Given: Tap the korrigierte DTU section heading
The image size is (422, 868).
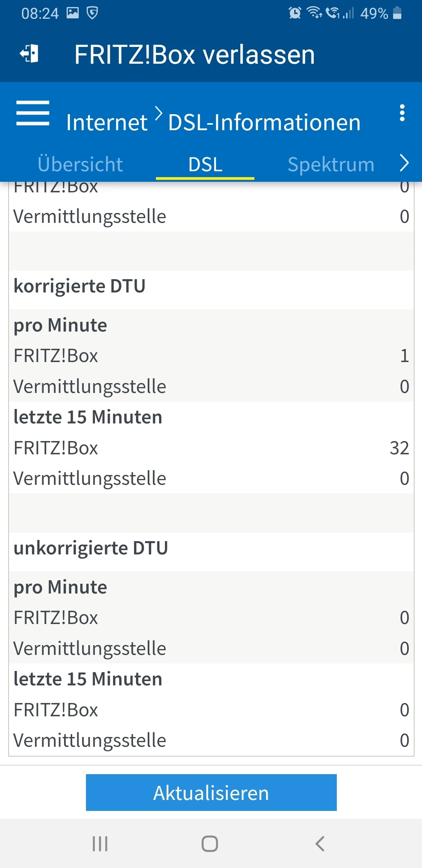Looking at the screenshot, I should click(80, 286).
